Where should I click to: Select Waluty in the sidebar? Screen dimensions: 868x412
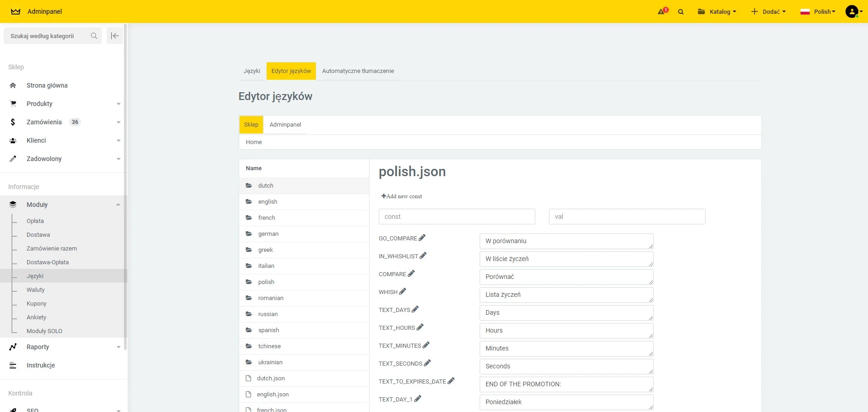[36, 290]
